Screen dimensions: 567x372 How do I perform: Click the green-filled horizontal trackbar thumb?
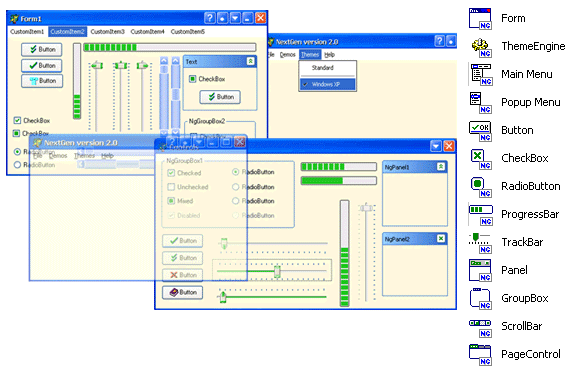223,297
